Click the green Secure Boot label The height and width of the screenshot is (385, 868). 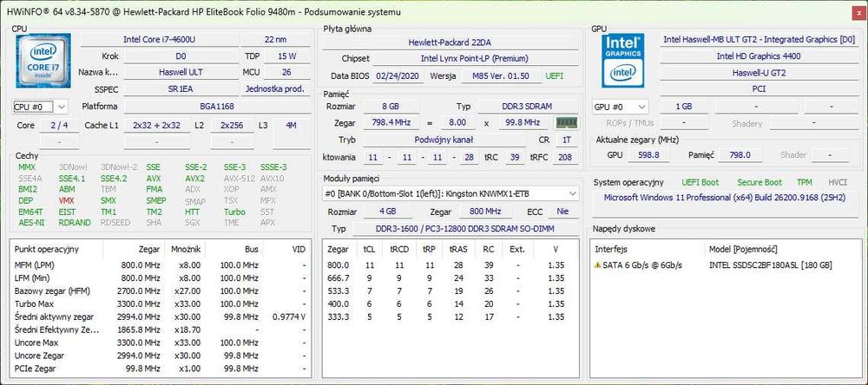click(759, 182)
